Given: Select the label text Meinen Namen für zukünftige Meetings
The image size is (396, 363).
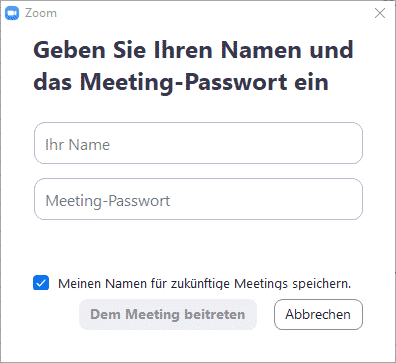Looking at the screenshot, I should coord(173,284).
